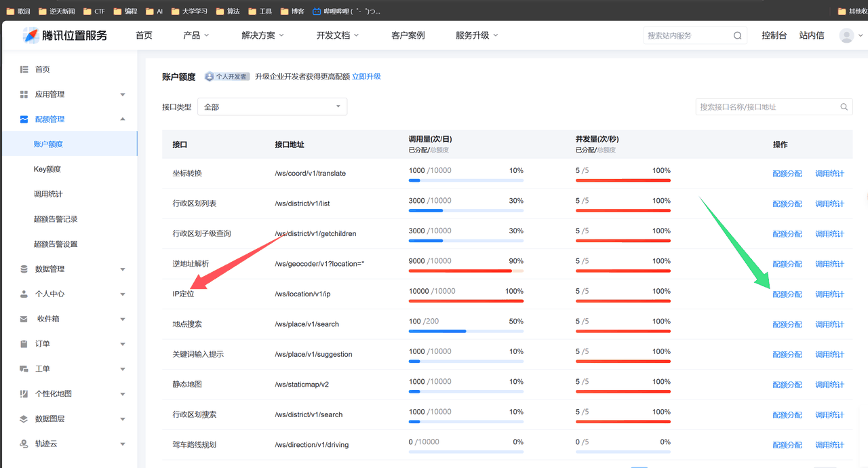Image resolution: width=868 pixels, height=468 pixels.
Task: Click the 地点搜索 call quota progress bar
Action: pyautogui.click(x=466, y=331)
